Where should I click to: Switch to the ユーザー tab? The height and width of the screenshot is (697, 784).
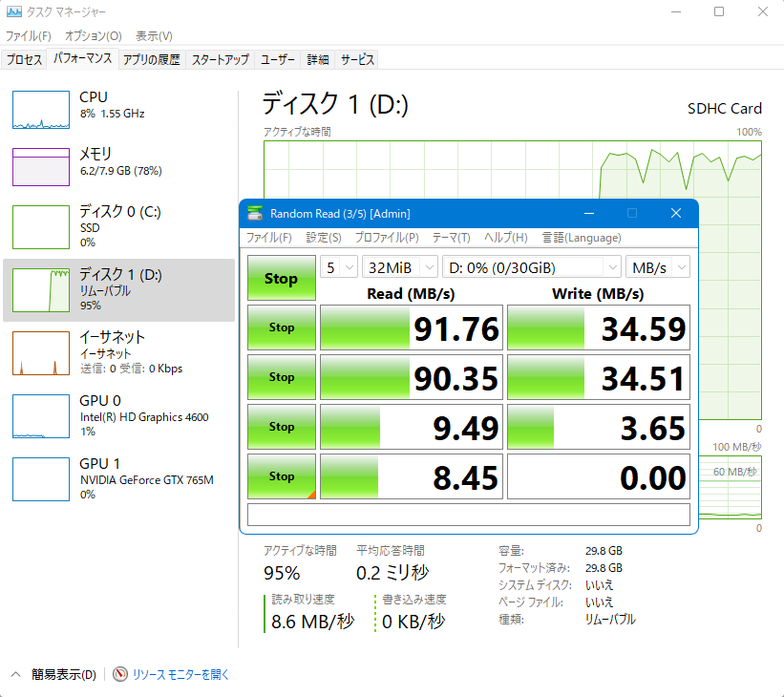point(278,59)
